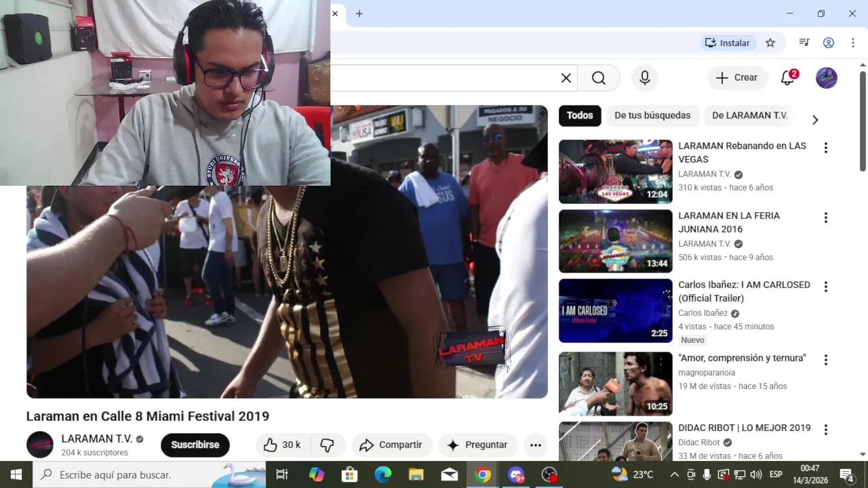Click the Suscribirse button
The width and height of the screenshot is (868, 488).
coord(195,445)
